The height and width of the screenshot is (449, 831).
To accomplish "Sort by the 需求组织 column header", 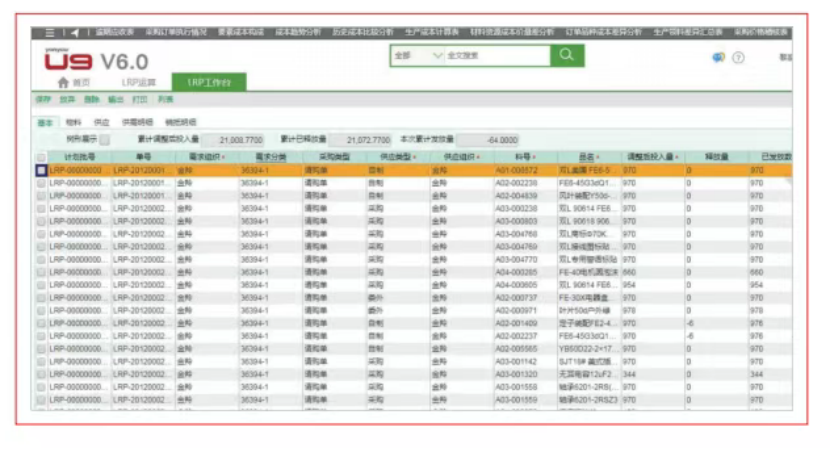I will [x=207, y=157].
